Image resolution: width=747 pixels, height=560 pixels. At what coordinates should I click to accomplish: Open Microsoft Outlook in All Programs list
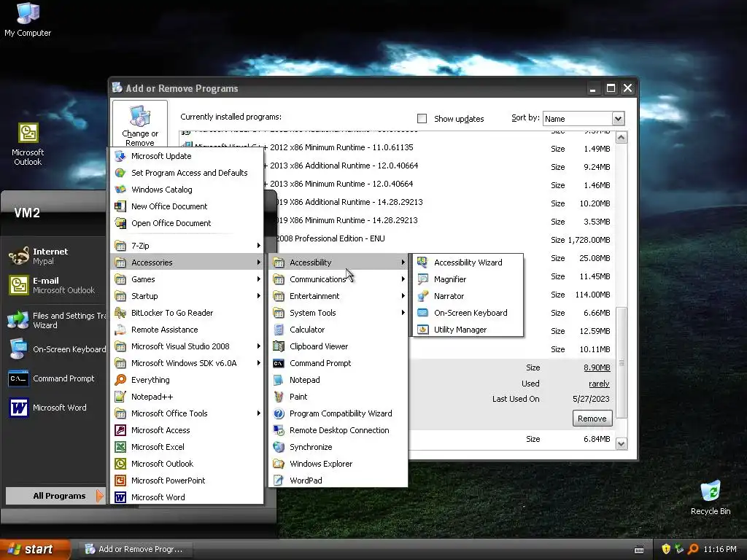point(187,464)
